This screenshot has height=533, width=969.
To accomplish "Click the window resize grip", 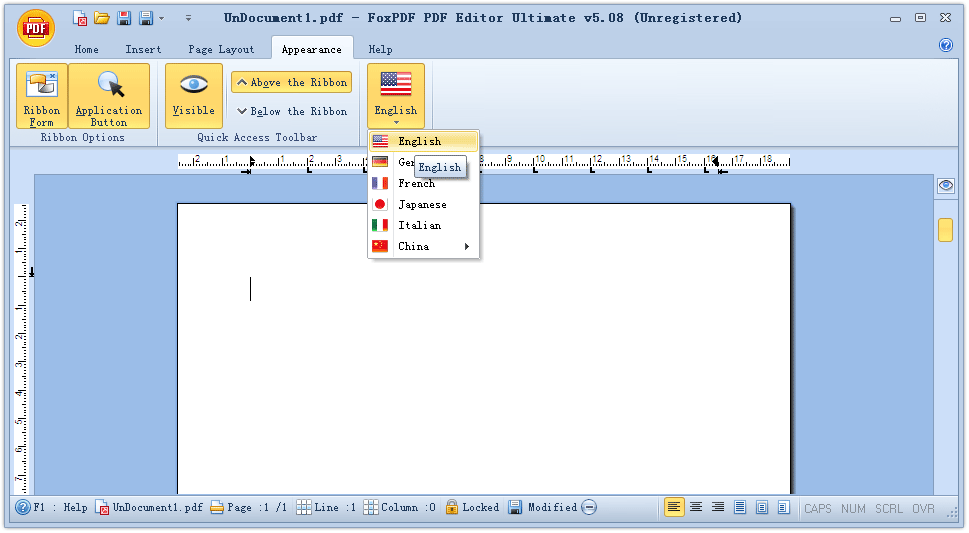I will [x=952, y=514].
